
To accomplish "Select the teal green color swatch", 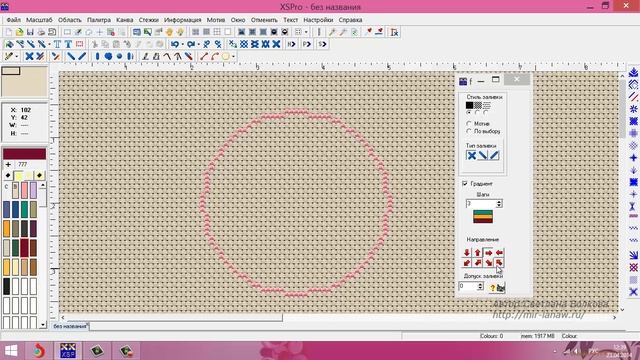I will pyautogui.click(x=24, y=209).
